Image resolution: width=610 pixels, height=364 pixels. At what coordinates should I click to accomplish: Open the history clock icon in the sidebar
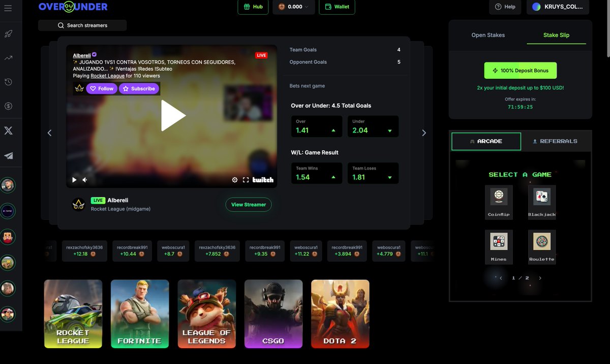point(8,82)
